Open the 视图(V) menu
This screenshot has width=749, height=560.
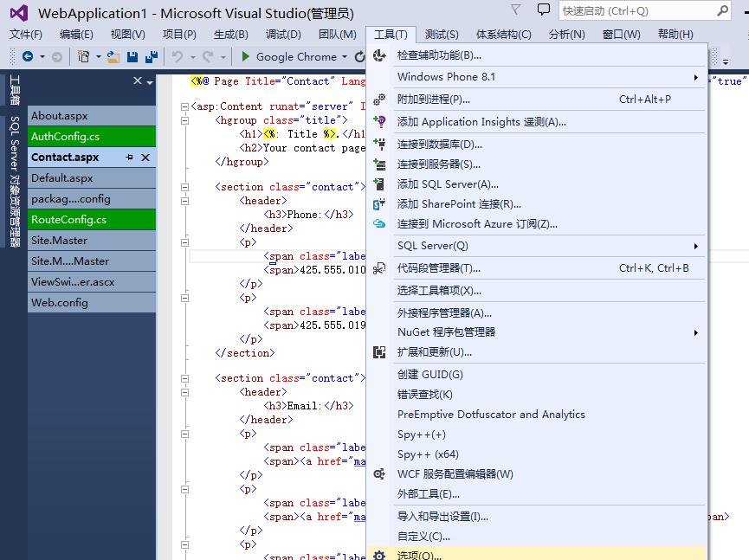[127, 35]
